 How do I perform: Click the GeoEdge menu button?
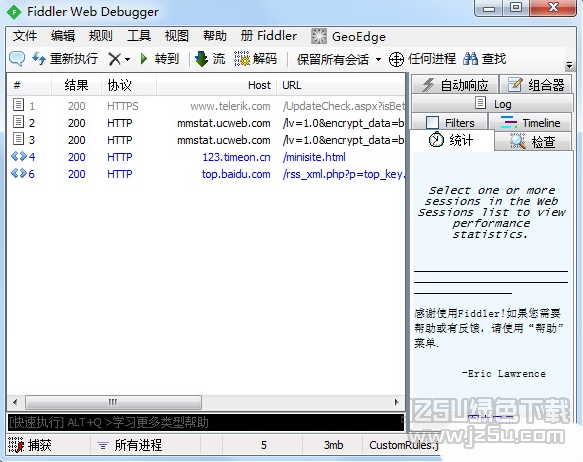pos(348,36)
